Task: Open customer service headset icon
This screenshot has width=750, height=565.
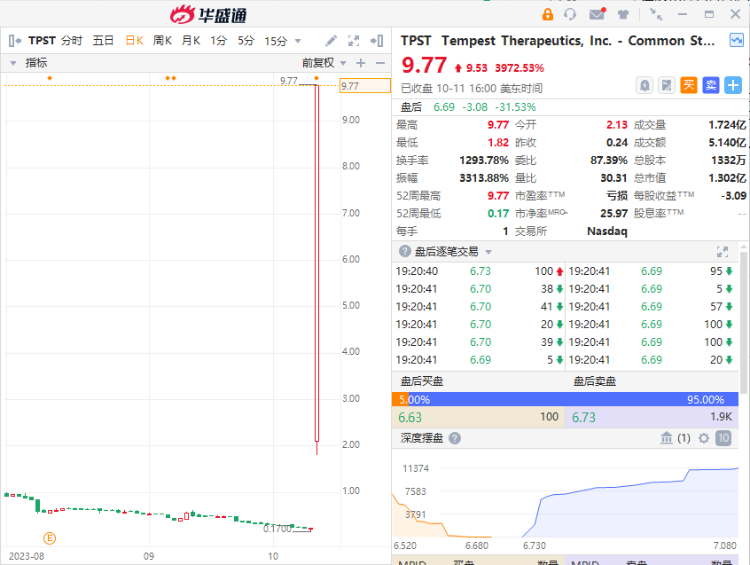Action: pyautogui.click(x=571, y=14)
